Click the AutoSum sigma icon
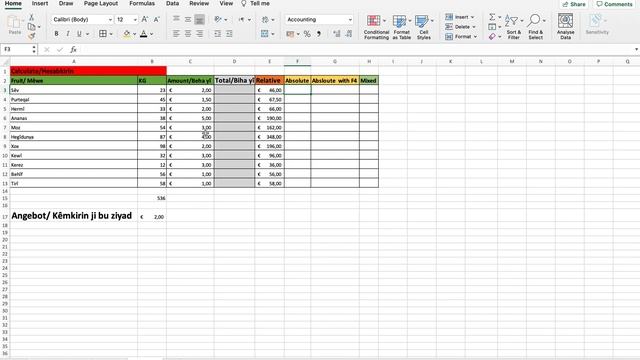This screenshot has height=360, width=640. pyautogui.click(x=492, y=17)
